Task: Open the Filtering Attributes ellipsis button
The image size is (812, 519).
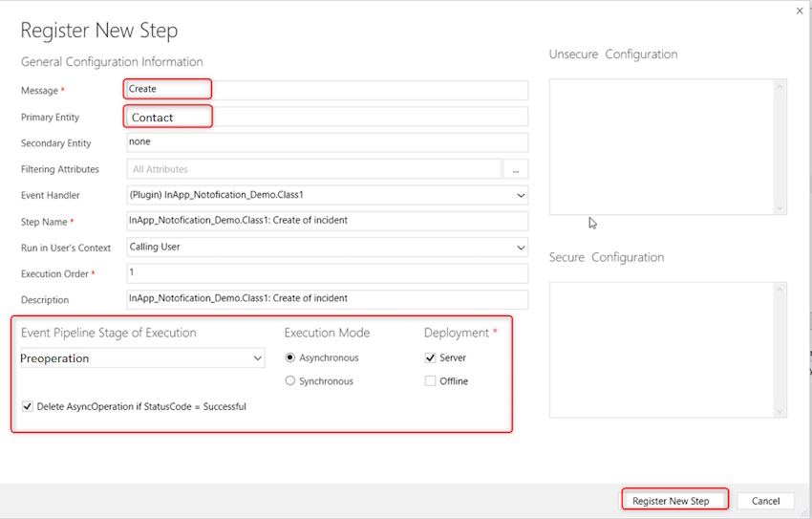Action: click(x=516, y=169)
